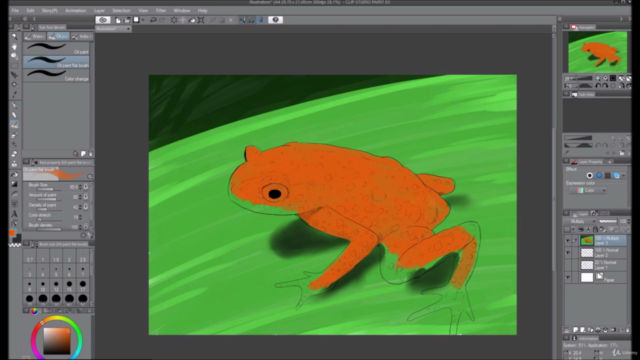Click the Redo arrow in command bar
Image resolution: width=640 pixels, height=360 pixels.
(x=162, y=20)
